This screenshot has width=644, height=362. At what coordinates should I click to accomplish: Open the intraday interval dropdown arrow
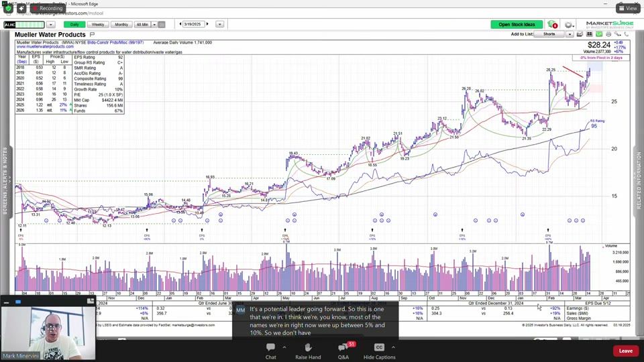pos(154,25)
